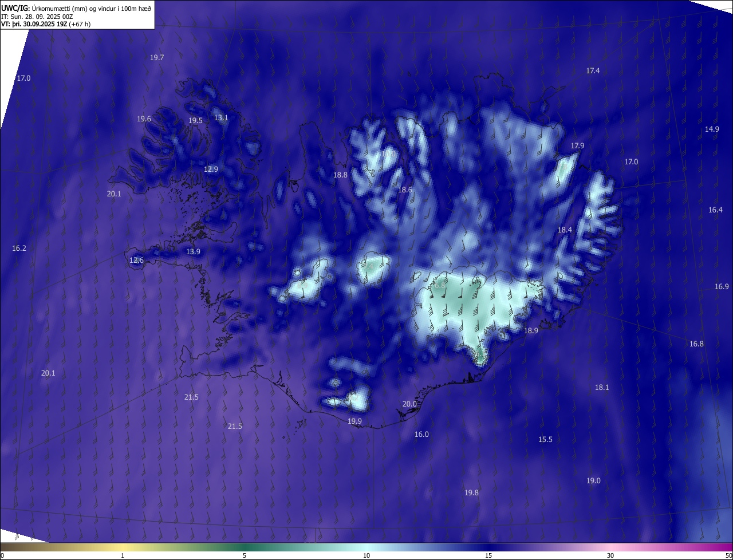Click the 15.5 value label

[545, 440]
